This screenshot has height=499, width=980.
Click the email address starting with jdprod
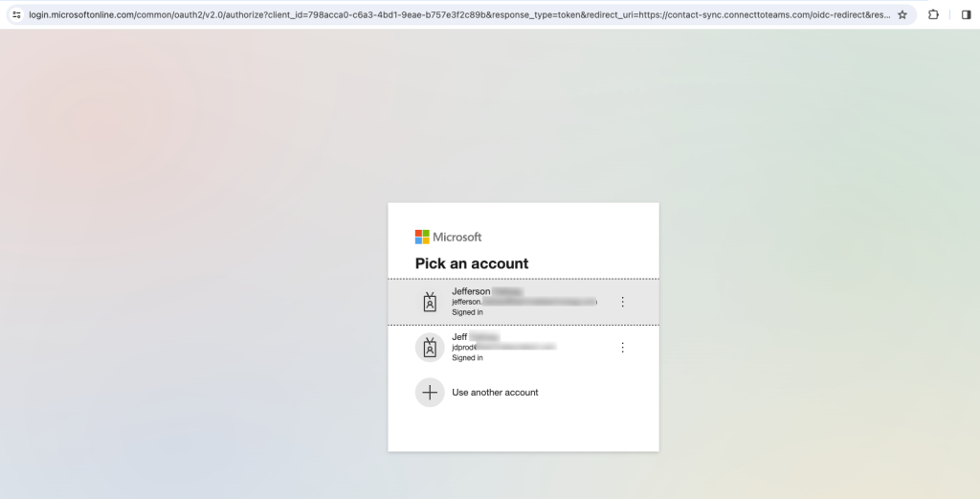[x=502, y=348]
